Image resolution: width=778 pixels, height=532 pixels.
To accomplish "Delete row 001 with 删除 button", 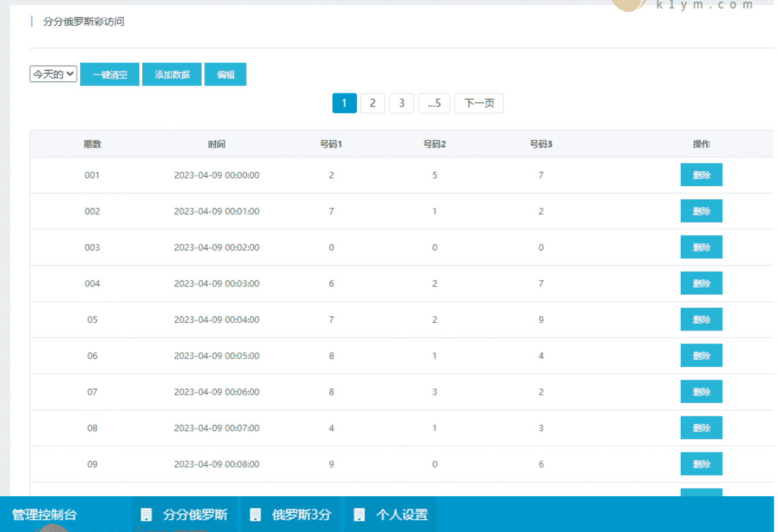I will tap(701, 175).
